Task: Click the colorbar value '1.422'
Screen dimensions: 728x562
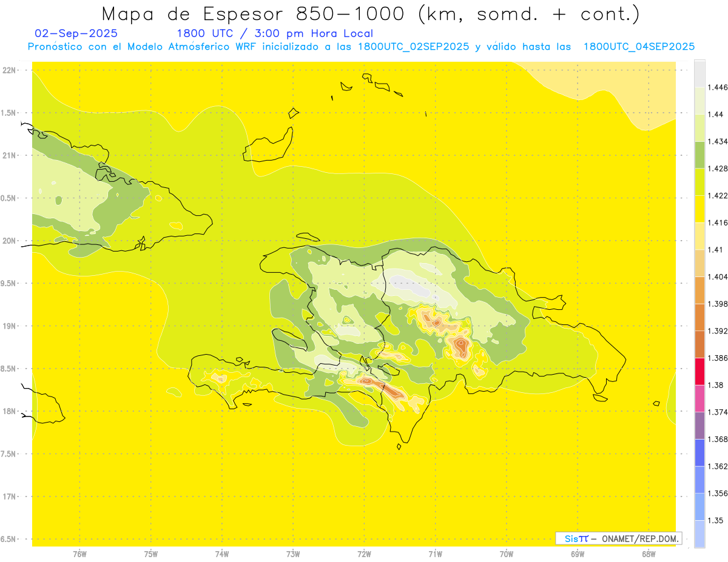Action: [x=717, y=195]
